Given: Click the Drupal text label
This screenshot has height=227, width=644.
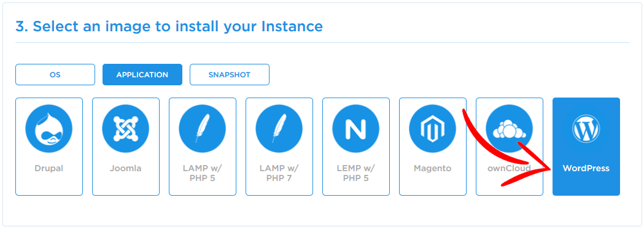Looking at the screenshot, I should (x=49, y=168).
